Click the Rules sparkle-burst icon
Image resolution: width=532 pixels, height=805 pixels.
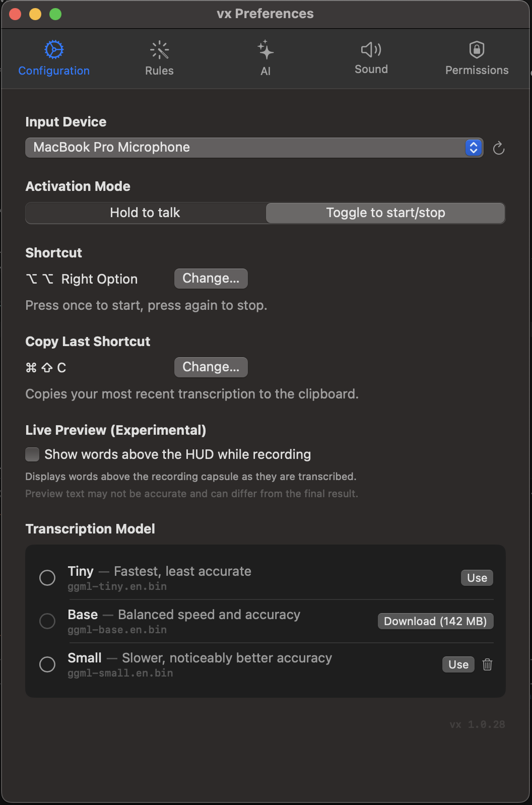pyautogui.click(x=159, y=49)
